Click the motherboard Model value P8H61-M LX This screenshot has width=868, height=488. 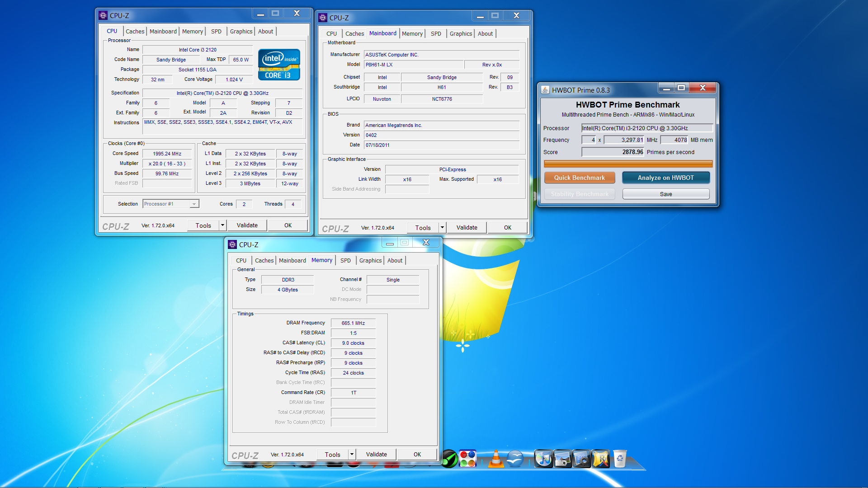click(x=414, y=65)
